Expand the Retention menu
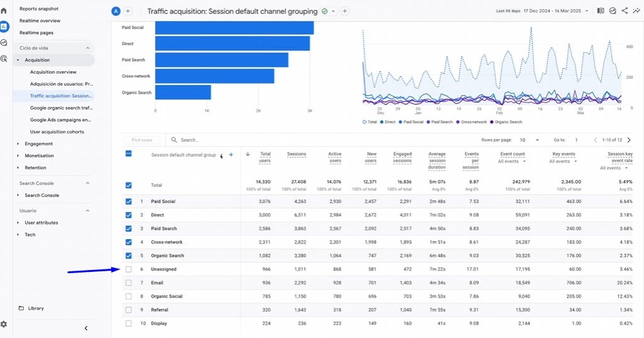This screenshot has width=644, height=338. 35,167
